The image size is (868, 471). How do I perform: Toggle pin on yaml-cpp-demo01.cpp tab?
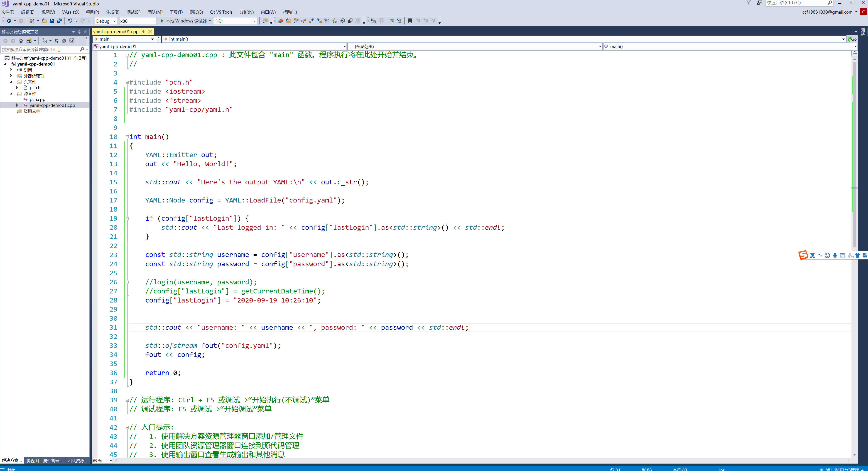(x=144, y=31)
